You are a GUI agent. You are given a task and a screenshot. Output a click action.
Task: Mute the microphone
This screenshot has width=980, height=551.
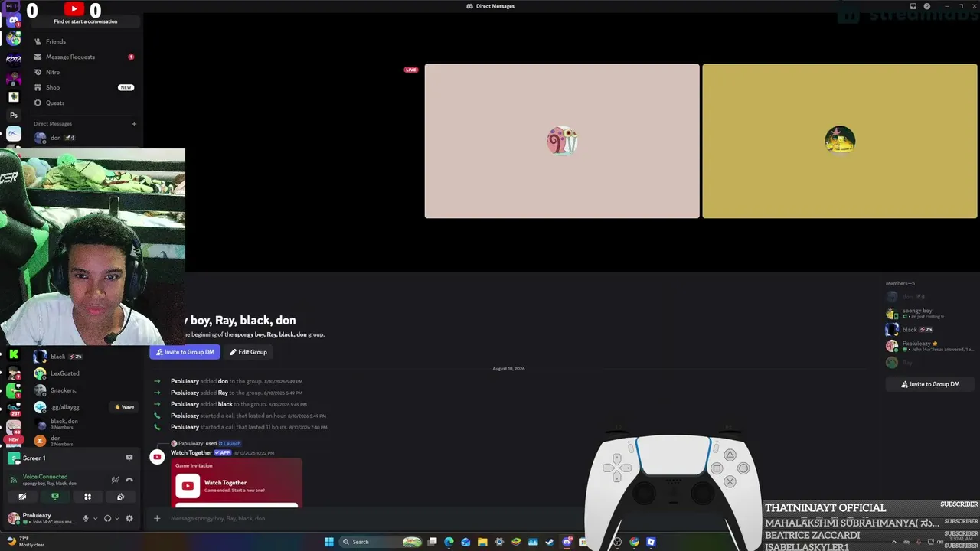pos(86,518)
